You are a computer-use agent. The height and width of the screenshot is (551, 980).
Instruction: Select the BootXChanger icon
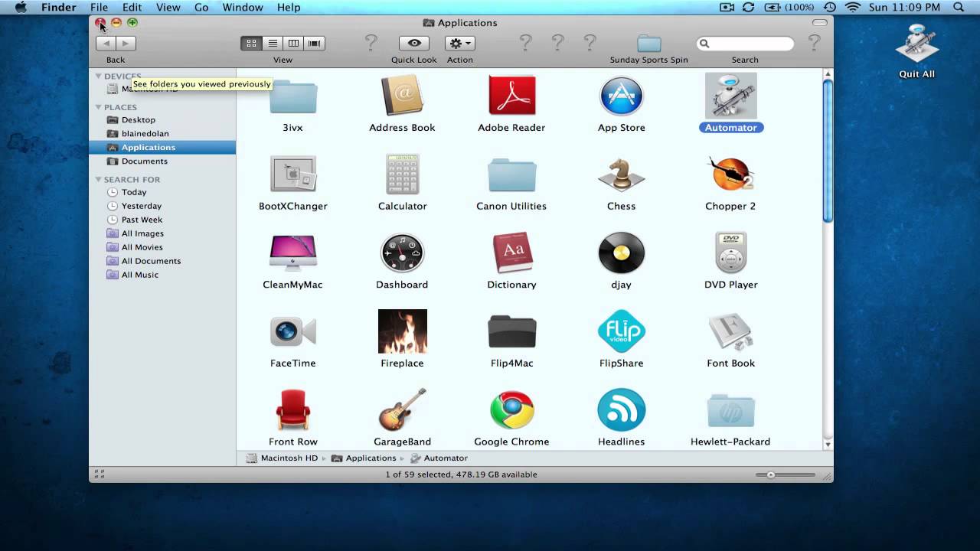coord(292,174)
